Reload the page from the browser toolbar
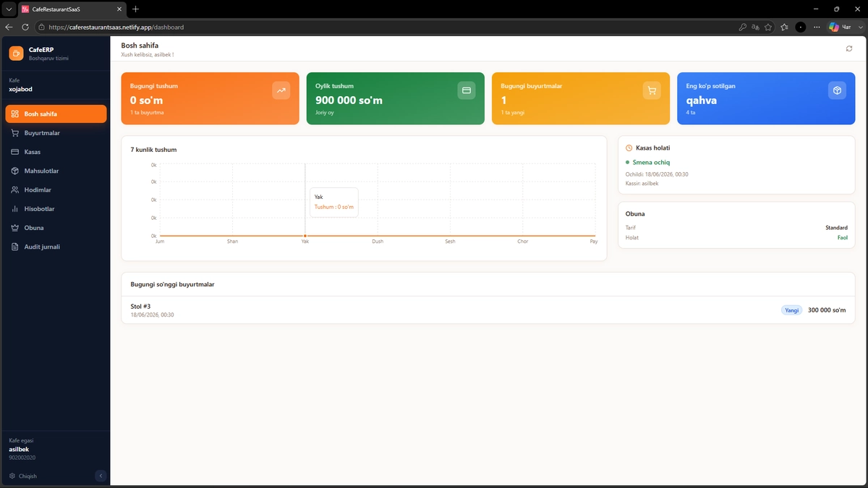Screen dimensions: 868x488 coord(25,27)
